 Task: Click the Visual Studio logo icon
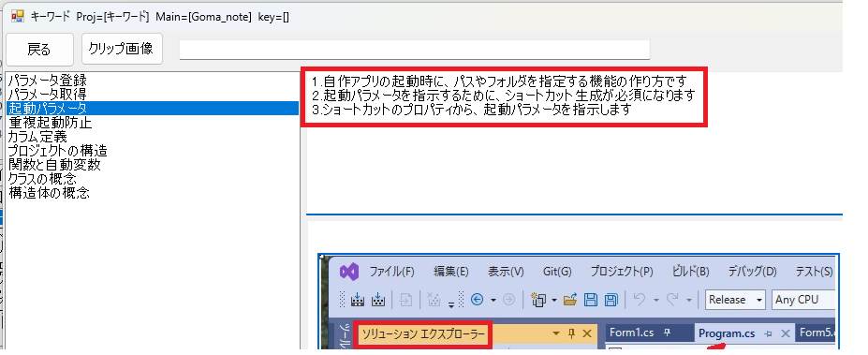[x=349, y=272]
